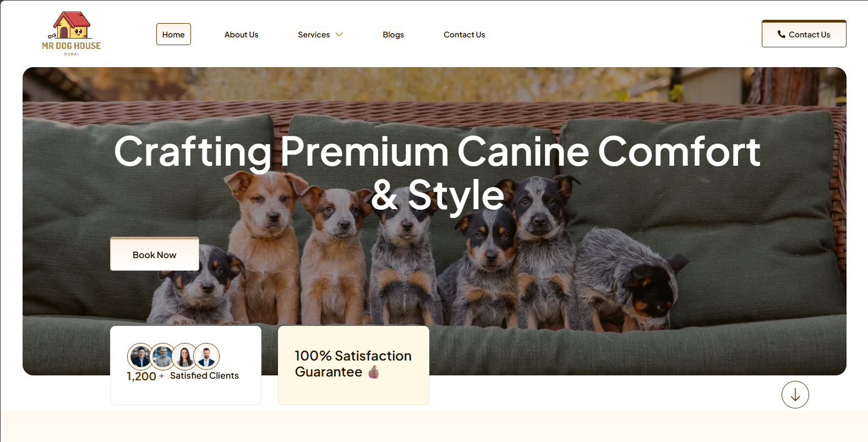
Task: Click the 1,200+ Satisfied Clients text
Action: pos(183,376)
